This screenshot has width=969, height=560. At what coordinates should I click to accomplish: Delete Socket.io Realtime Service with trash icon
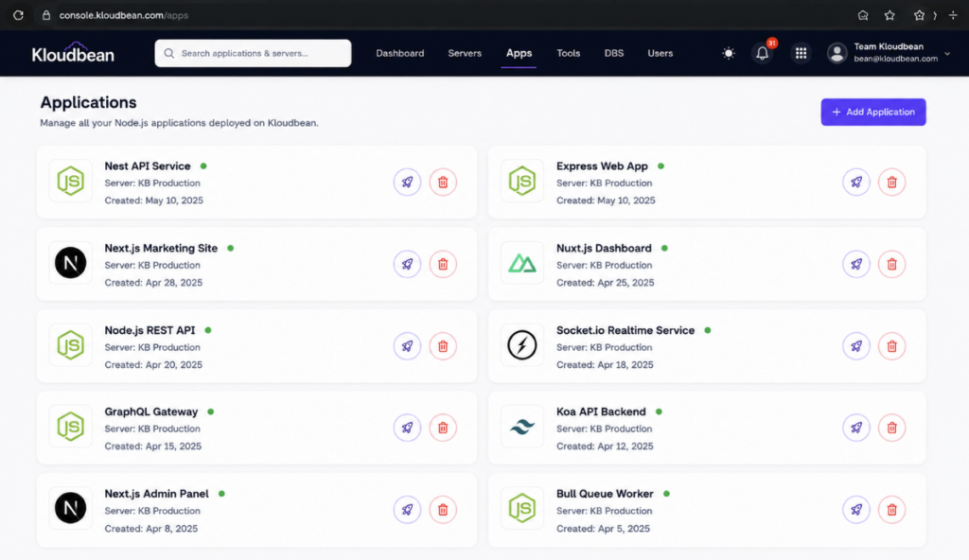click(891, 346)
